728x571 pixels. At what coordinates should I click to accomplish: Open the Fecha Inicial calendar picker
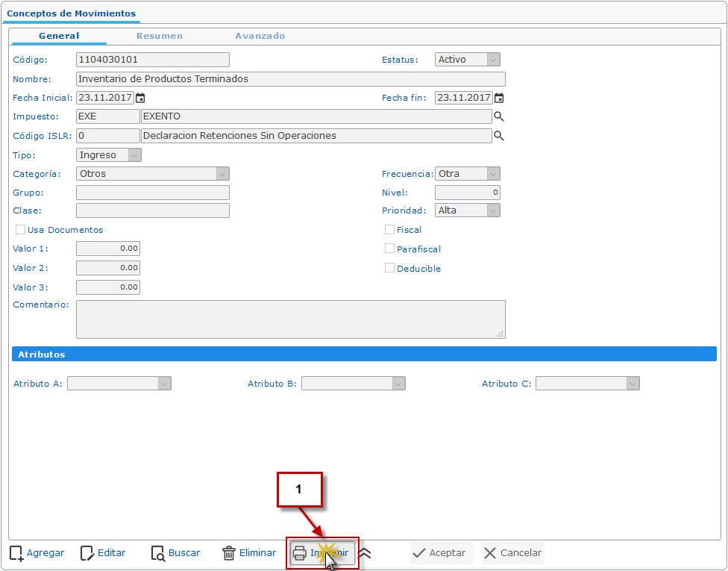tap(140, 98)
